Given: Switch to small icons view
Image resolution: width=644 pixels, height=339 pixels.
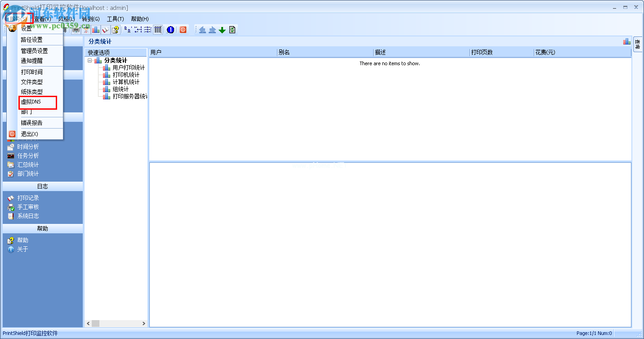Looking at the screenshot, I should (x=138, y=30).
